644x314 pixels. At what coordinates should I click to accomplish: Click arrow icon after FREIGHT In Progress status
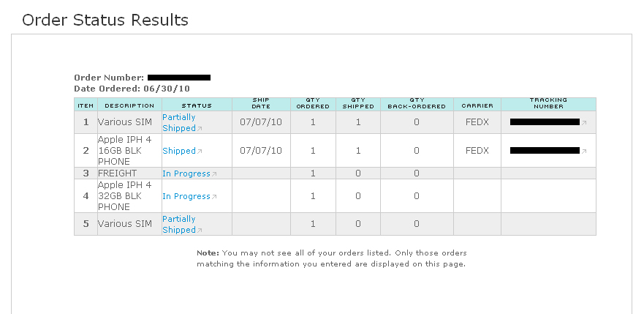[x=214, y=174]
